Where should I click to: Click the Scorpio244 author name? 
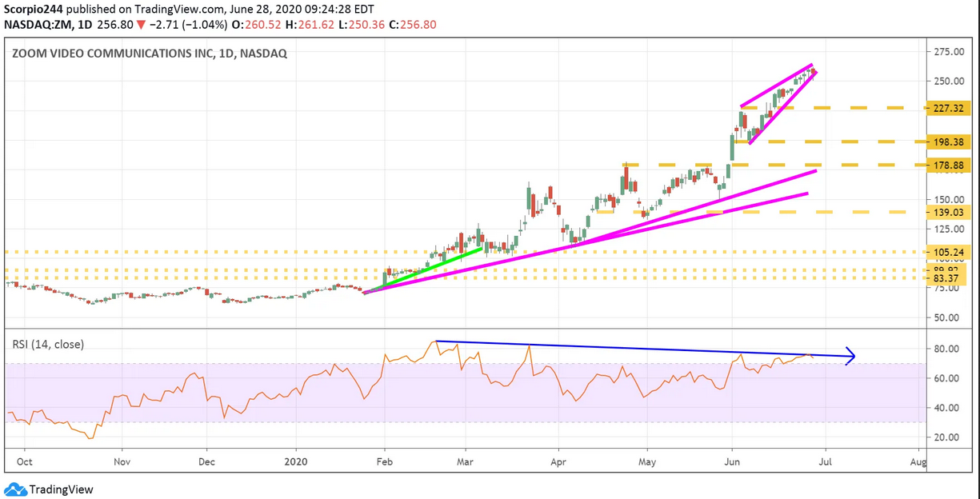34,11
